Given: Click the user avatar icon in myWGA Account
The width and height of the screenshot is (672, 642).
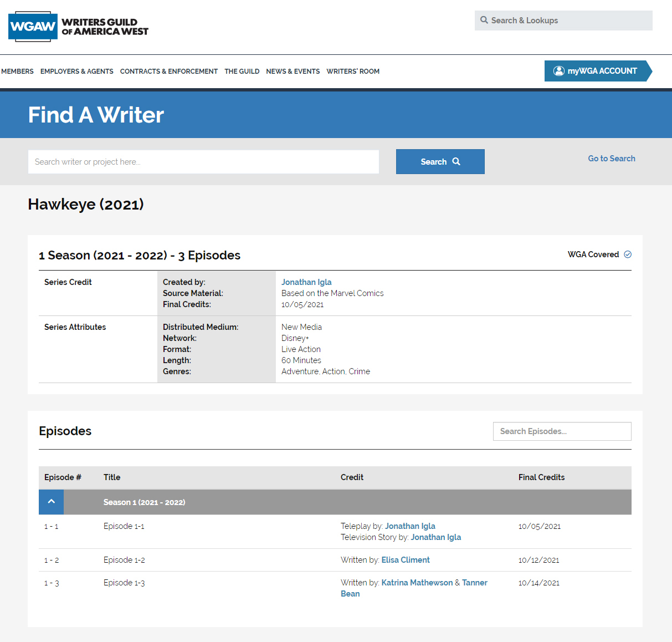Looking at the screenshot, I should pos(559,71).
